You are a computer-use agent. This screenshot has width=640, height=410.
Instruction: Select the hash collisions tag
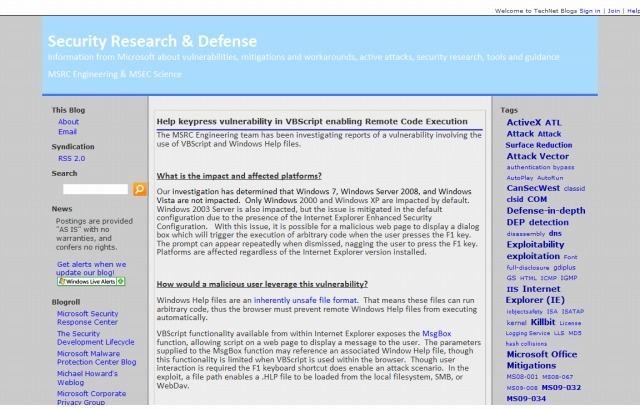point(527,344)
